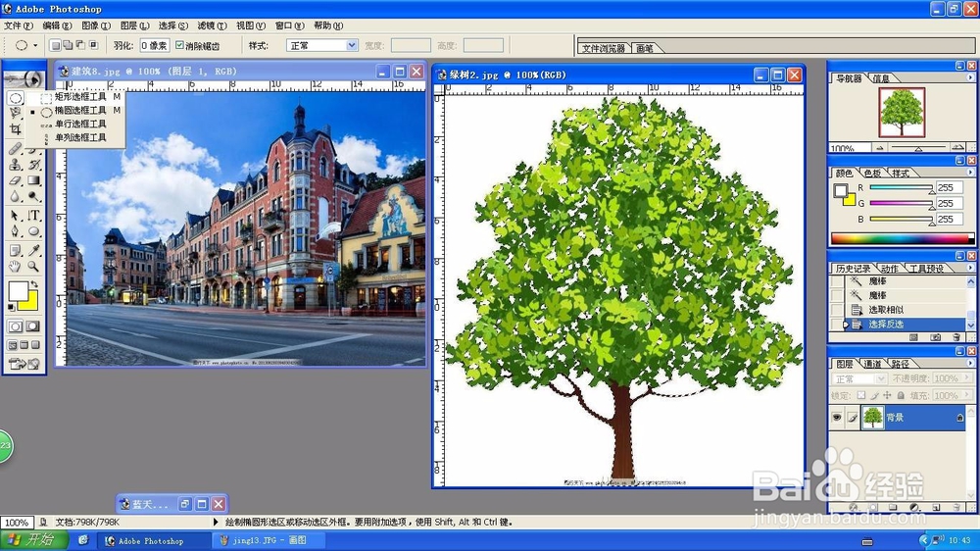980x551 pixels.
Task: Select the Eraser tool
Action: pyautogui.click(x=15, y=180)
